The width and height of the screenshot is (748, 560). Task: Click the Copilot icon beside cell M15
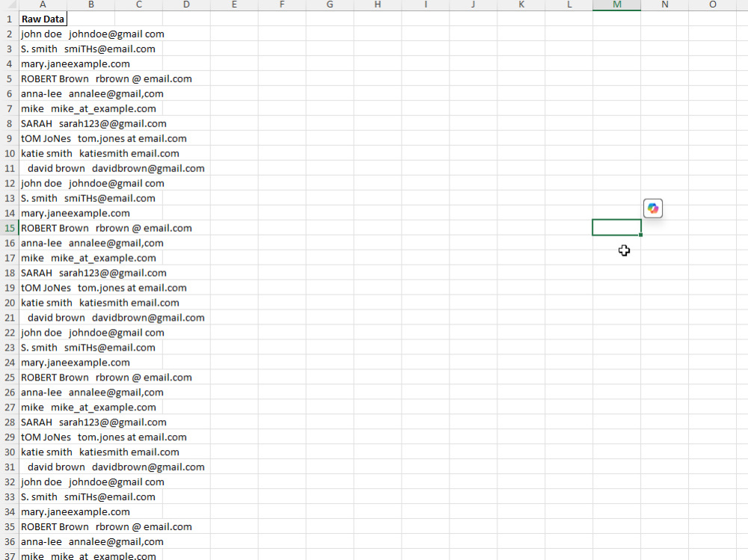point(652,209)
